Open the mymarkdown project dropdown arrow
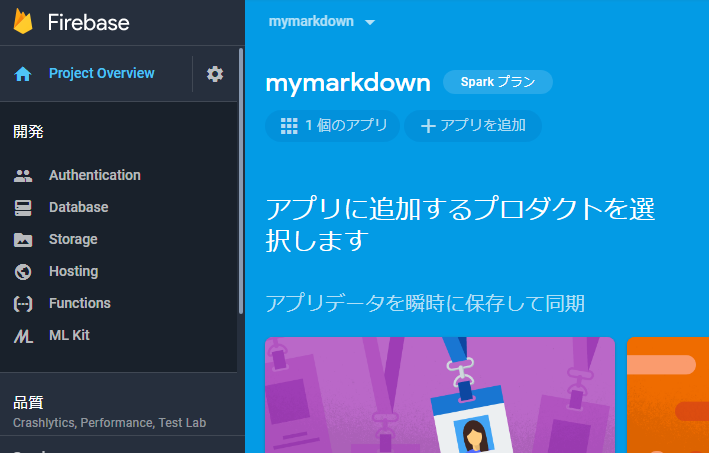The height and width of the screenshot is (453, 709). point(370,22)
